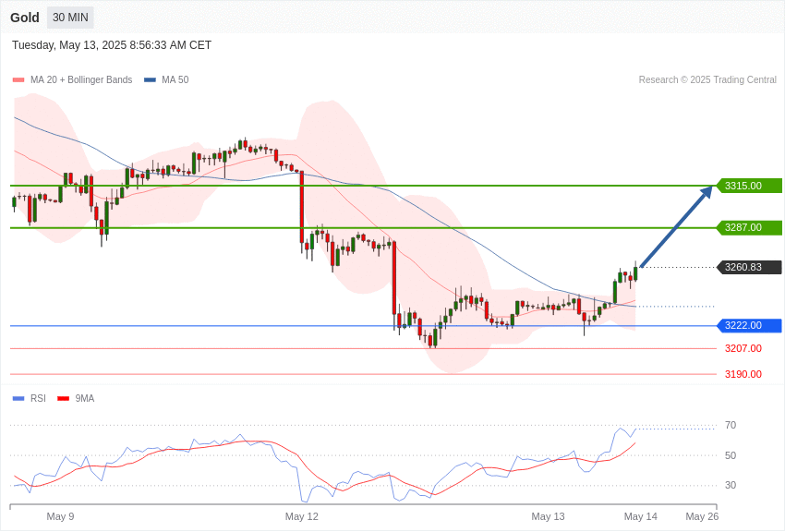Click the RSI 30 level label

[x=731, y=485]
